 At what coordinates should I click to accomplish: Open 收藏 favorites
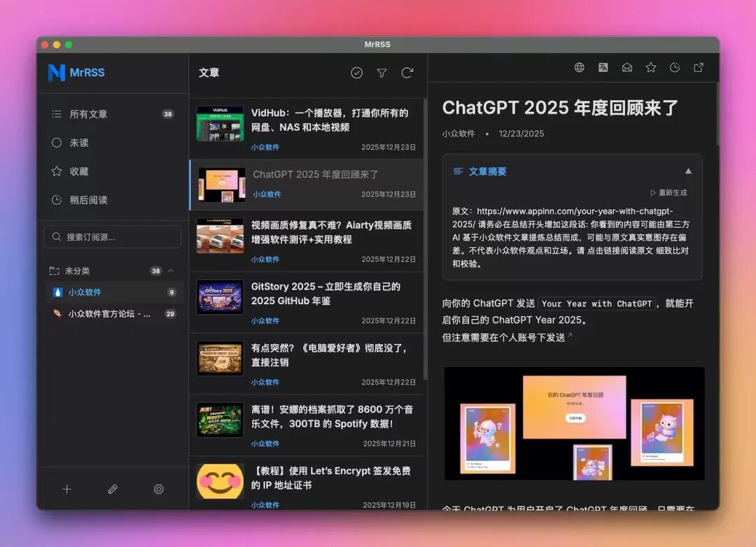pos(113,171)
